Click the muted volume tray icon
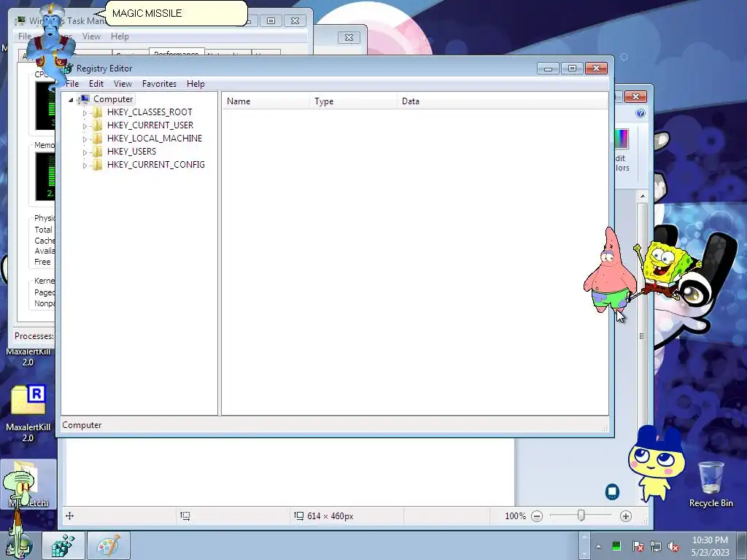The width and height of the screenshot is (747, 560). pyautogui.click(x=673, y=546)
